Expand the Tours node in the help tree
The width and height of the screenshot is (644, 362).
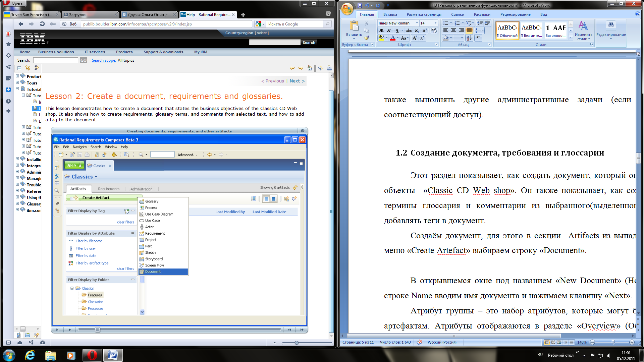pos(17,82)
